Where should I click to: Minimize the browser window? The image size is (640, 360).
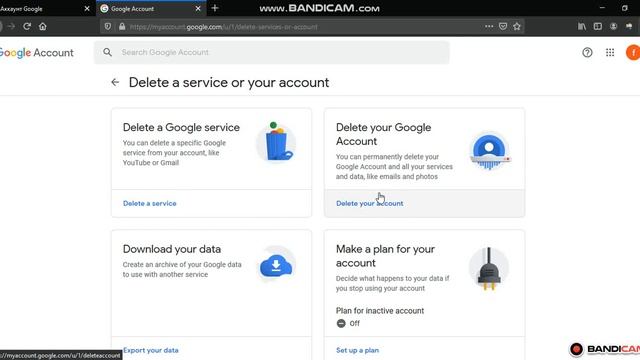coord(602,8)
